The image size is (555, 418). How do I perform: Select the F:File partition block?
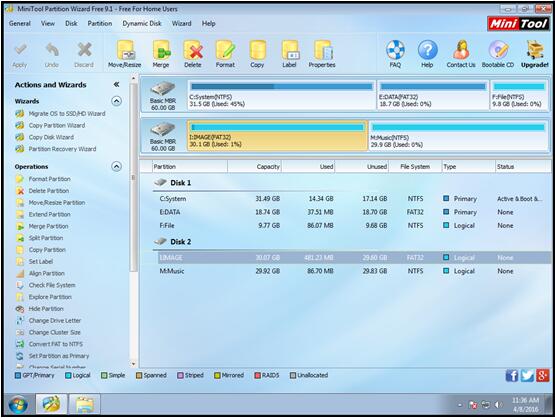click(519, 96)
